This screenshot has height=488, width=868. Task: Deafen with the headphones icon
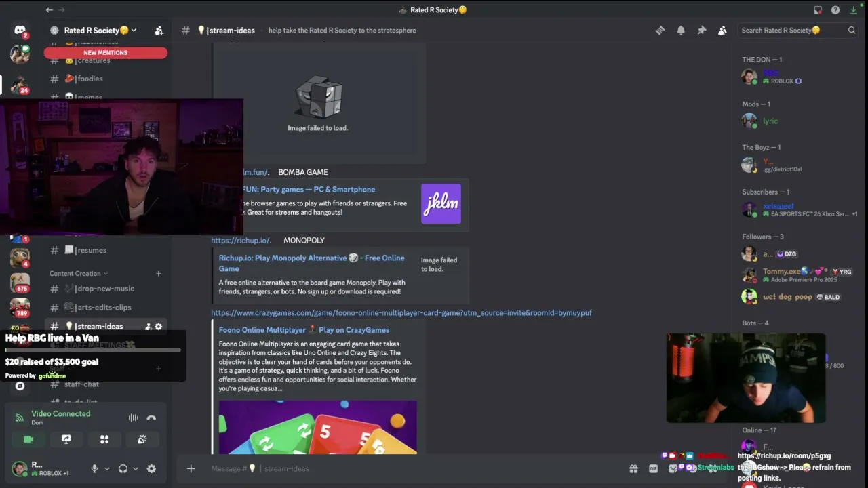[x=123, y=468]
